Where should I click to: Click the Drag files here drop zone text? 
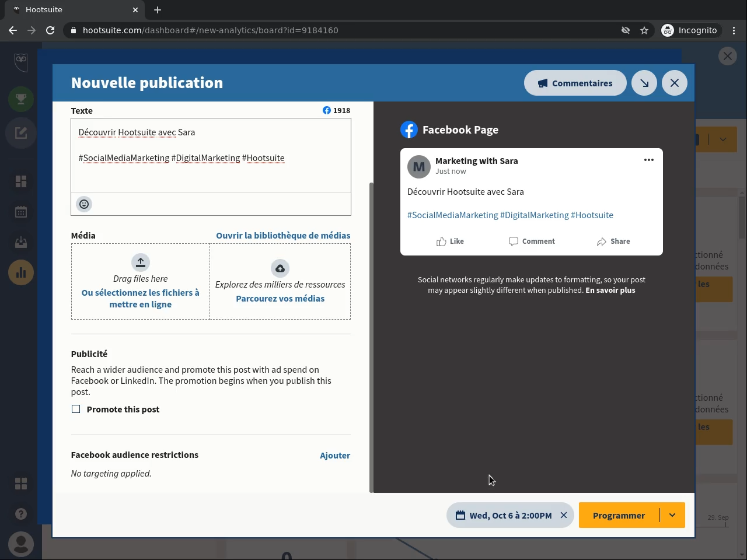pos(141,279)
